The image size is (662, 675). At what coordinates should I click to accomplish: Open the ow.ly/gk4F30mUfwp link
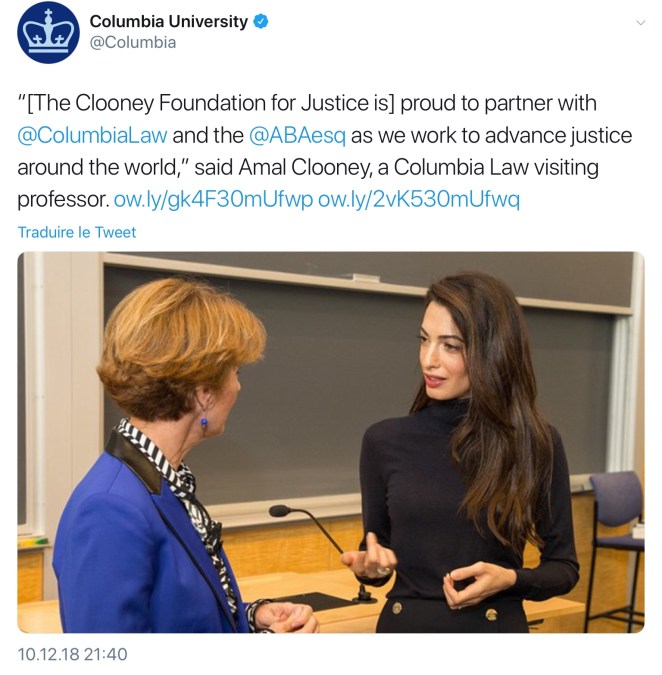point(213,199)
